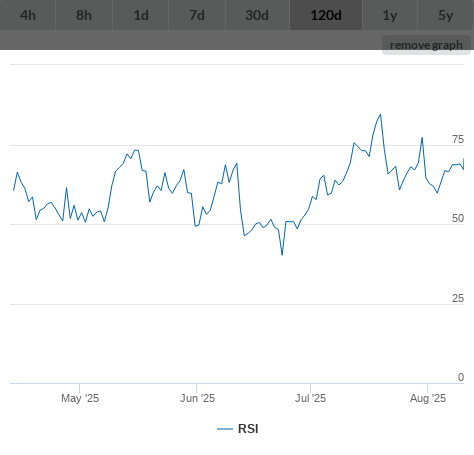Switch to the 8h time range
Screen dimensions: 474x455
84,15
